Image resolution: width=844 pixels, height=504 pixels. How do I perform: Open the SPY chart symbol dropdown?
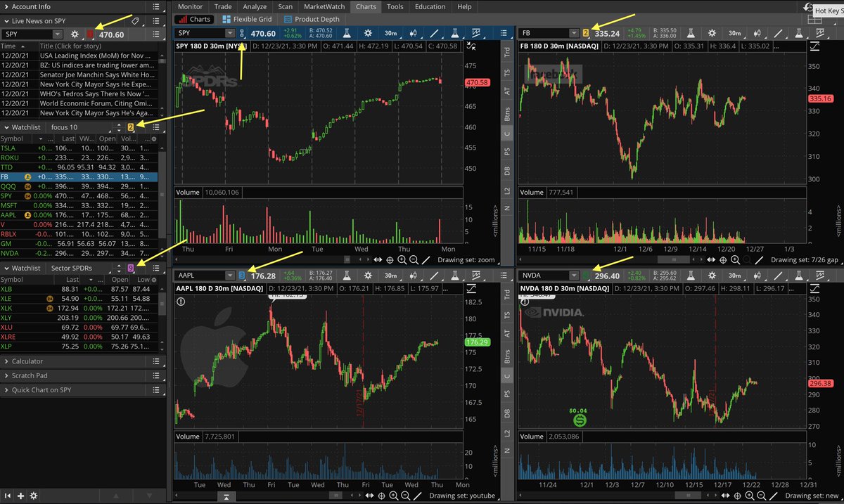tap(230, 33)
